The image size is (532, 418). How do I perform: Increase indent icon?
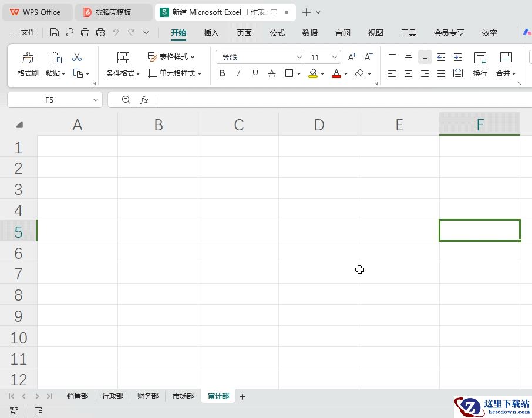click(x=457, y=57)
